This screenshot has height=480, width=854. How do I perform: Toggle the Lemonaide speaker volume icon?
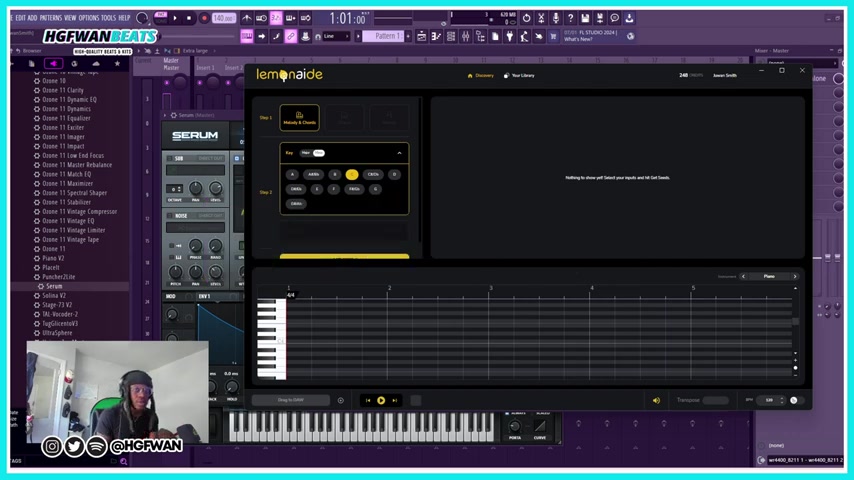[x=656, y=400]
